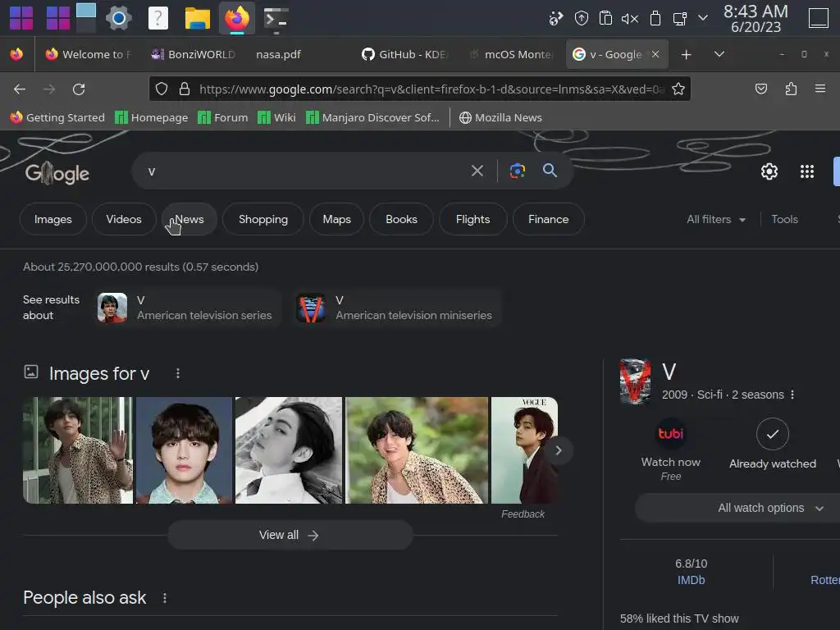This screenshot has height=630, width=840.
Task: Click the muted volume tray icon
Action: point(630,19)
